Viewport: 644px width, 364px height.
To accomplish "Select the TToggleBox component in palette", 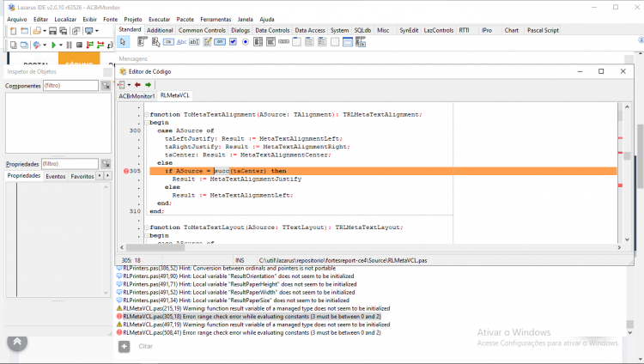I will pos(220,42).
